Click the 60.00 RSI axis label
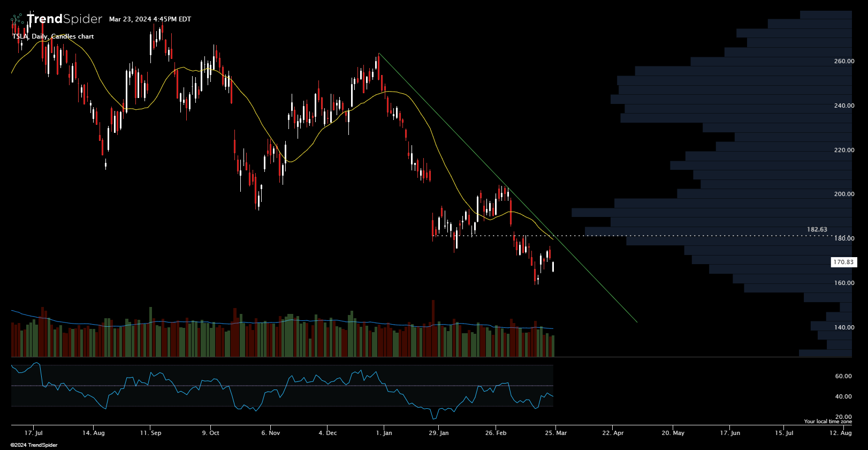Image resolution: width=868 pixels, height=450 pixels. (843, 376)
